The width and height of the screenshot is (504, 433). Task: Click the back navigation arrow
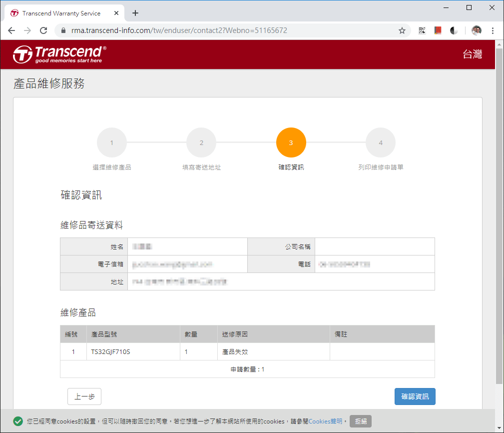point(11,30)
